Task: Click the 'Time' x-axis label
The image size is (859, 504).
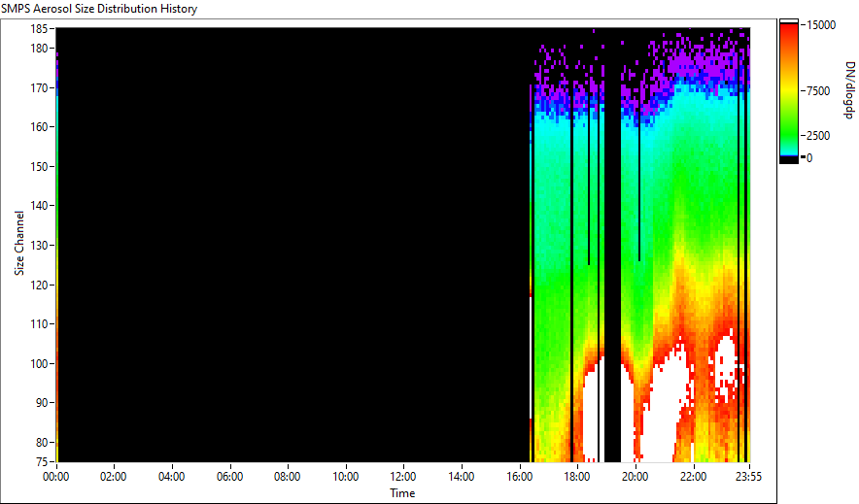Action: (402, 493)
